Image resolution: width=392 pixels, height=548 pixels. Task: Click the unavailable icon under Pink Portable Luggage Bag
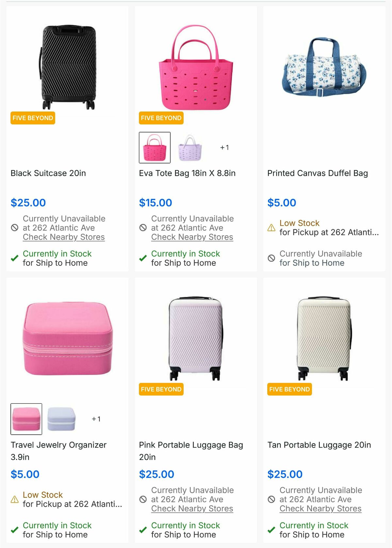tap(143, 499)
